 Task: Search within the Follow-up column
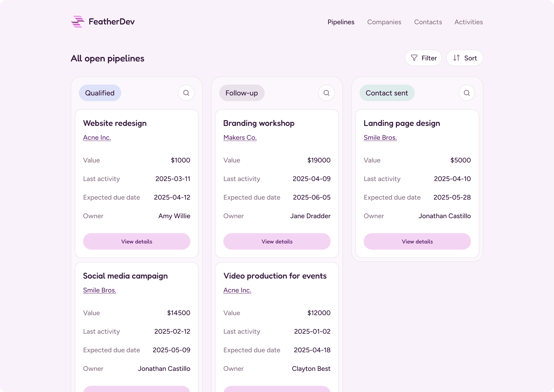coord(326,93)
